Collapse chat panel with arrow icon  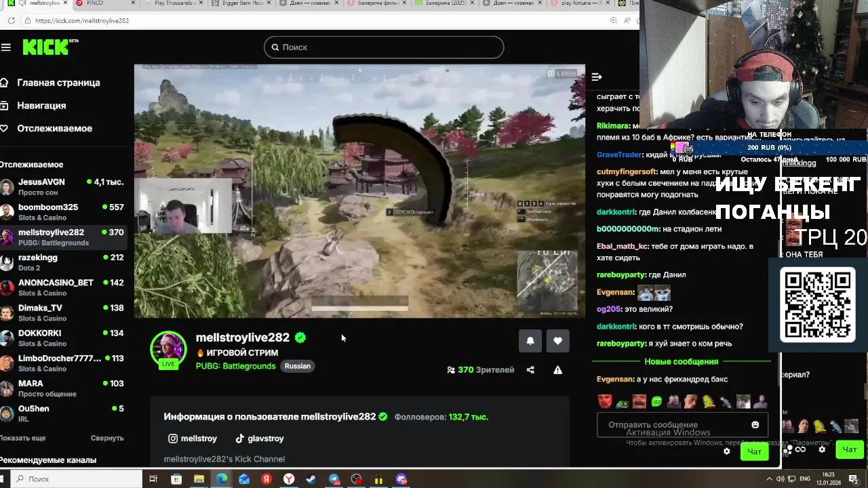tap(597, 77)
